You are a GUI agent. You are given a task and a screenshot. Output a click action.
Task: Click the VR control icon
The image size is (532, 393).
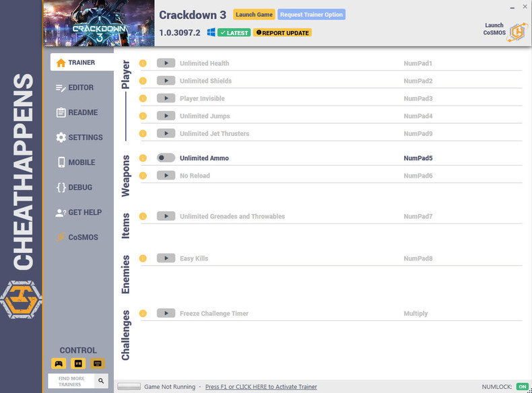(x=78, y=363)
